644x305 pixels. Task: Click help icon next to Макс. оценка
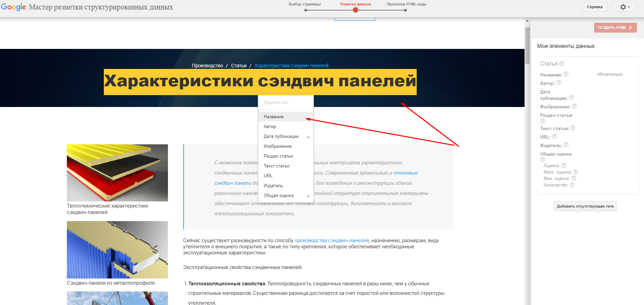click(x=575, y=172)
